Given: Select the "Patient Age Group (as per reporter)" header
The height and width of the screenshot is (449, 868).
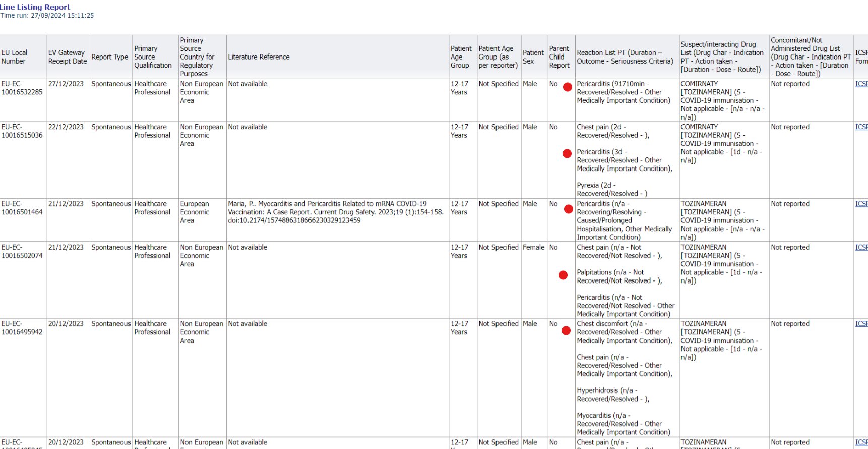Looking at the screenshot, I should tap(499, 57).
